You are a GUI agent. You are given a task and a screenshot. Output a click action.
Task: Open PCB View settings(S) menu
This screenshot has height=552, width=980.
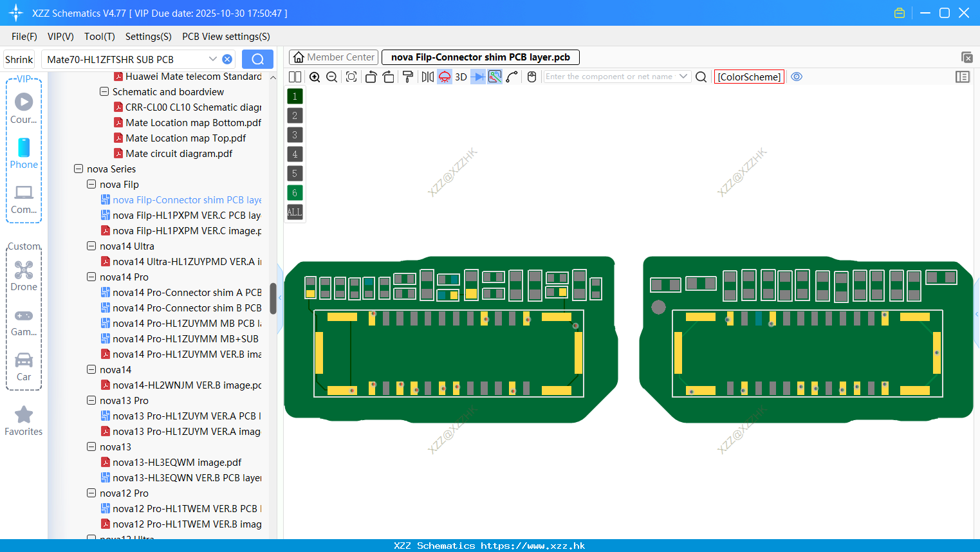(226, 37)
